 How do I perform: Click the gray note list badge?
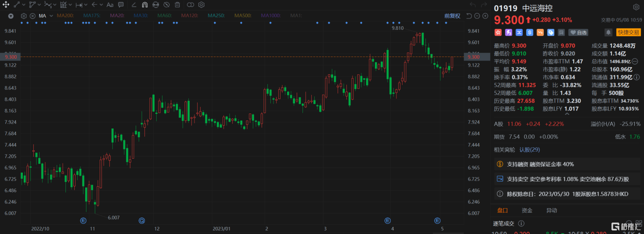[x=561, y=32]
